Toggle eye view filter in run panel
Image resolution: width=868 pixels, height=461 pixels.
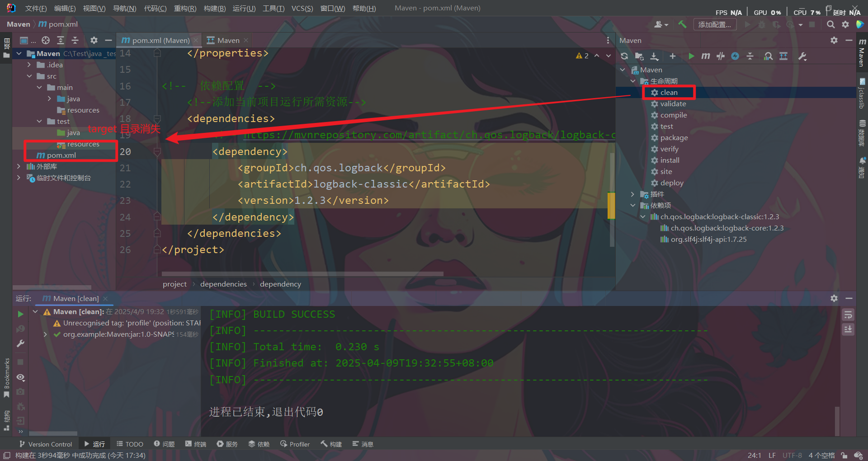coord(20,377)
